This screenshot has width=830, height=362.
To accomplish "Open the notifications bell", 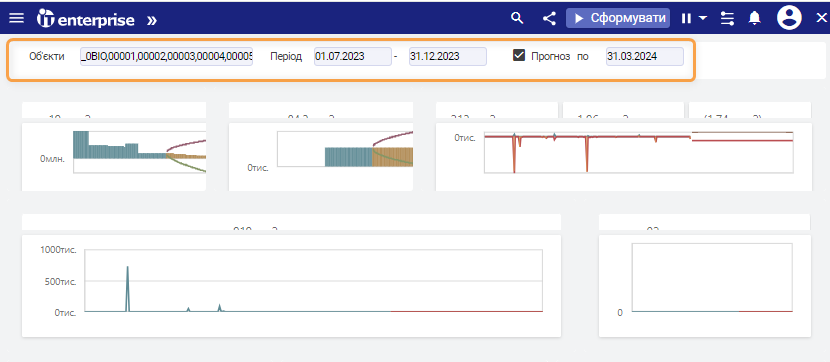I will 754,19.
